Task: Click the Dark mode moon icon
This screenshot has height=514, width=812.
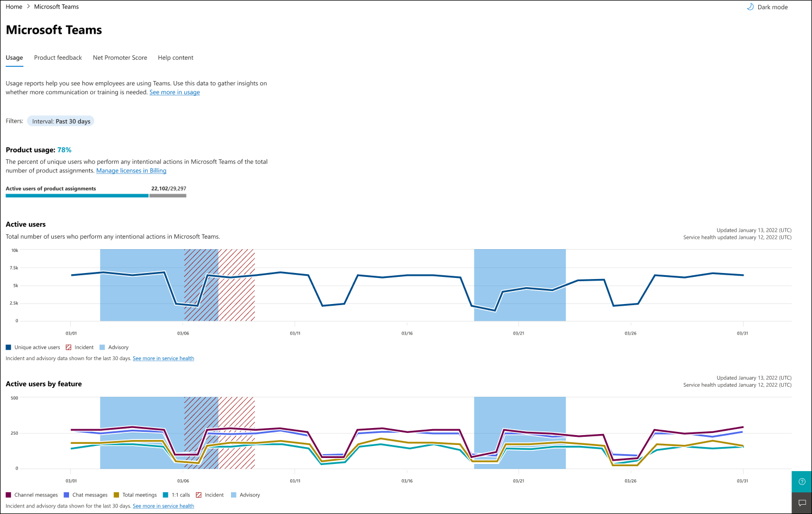Action: coord(751,7)
